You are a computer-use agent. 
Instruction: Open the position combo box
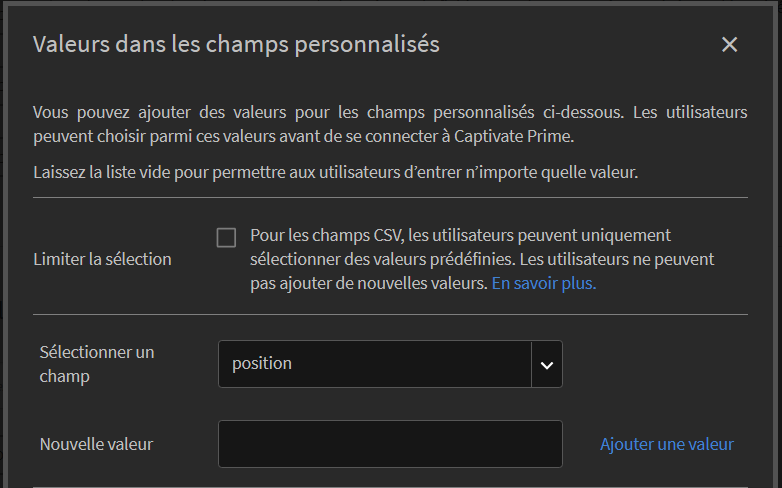coord(375,364)
